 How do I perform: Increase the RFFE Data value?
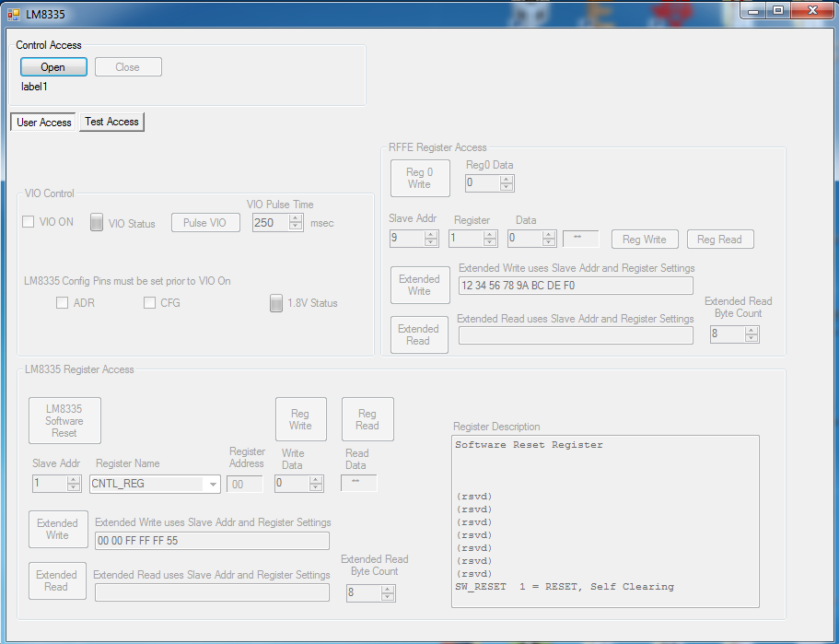[549, 234]
